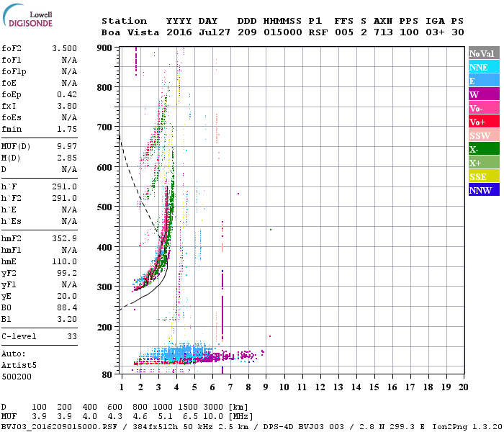
Task: Click the B0 value 88.4
Action: pyautogui.click(x=67, y=307)
